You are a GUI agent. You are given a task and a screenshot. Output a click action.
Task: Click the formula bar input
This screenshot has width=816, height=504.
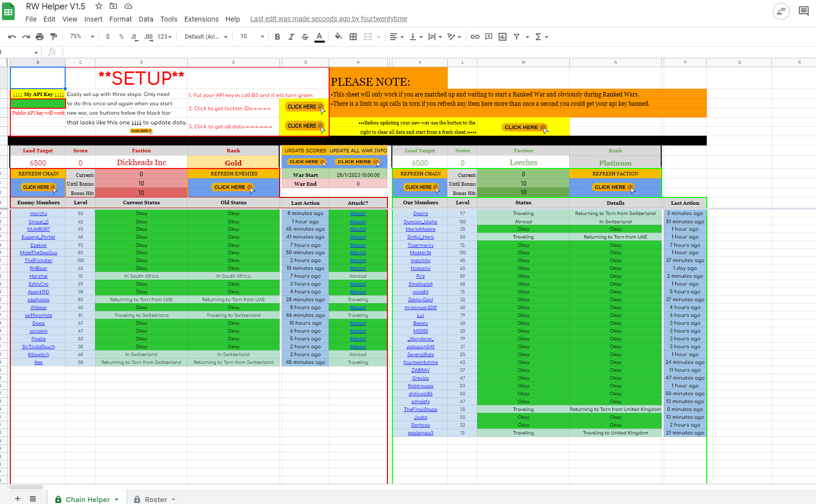pos(392,52)
